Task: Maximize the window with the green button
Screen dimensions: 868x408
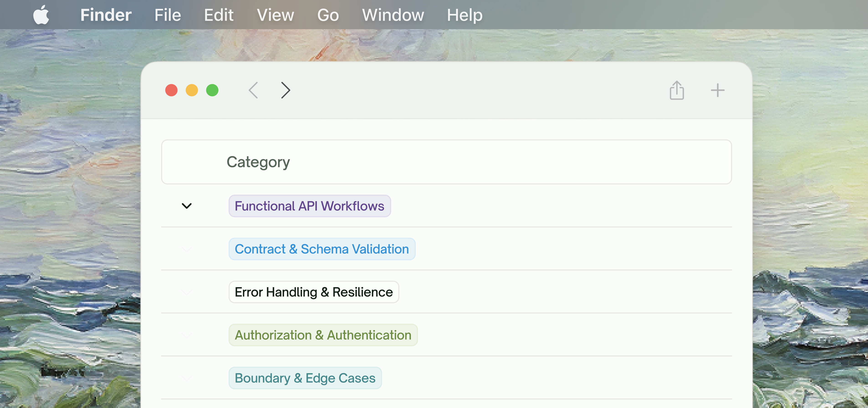Action: pos(212,90)
